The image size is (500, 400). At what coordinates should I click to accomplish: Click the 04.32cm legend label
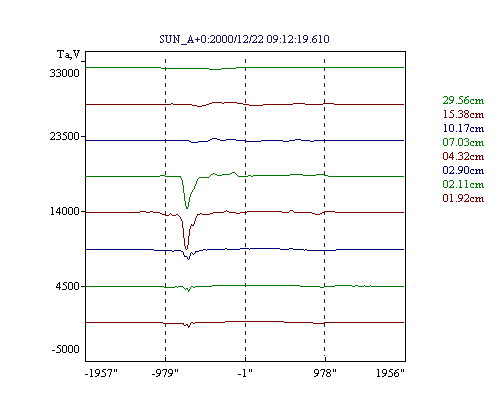coord(463,156)
